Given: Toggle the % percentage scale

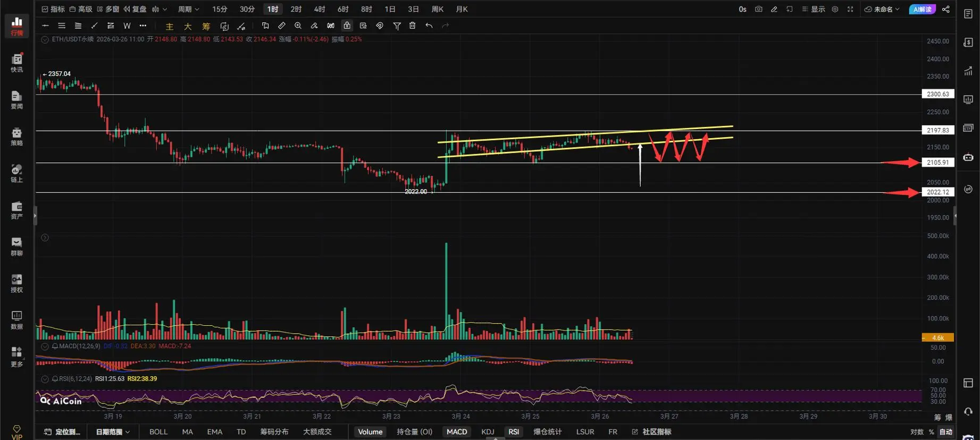Looking at the screenshot, I should click(931, 431).
